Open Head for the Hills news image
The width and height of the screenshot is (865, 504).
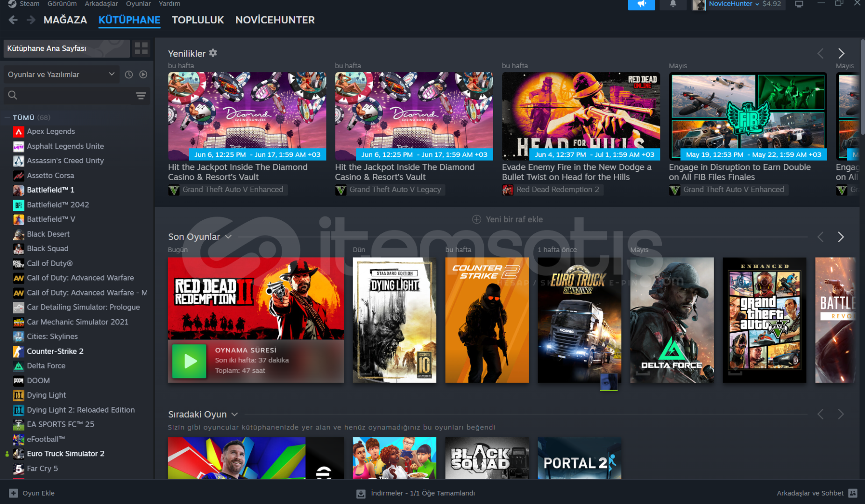coord(581,116)
